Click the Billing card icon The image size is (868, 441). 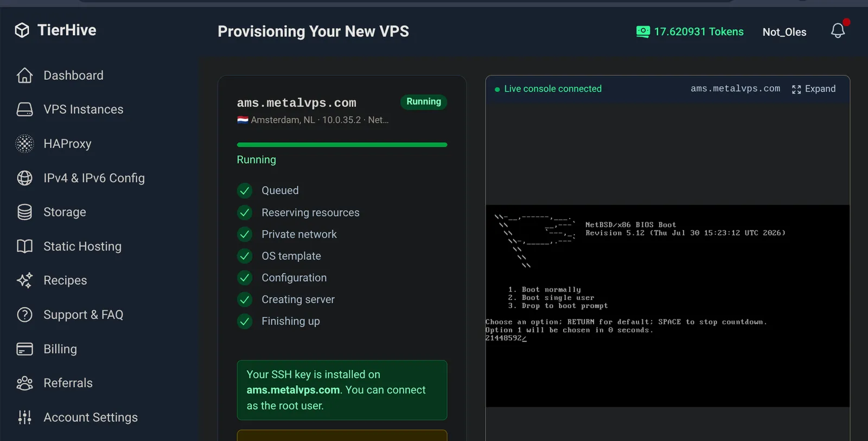pyautogui.click(x=24, y=349)
